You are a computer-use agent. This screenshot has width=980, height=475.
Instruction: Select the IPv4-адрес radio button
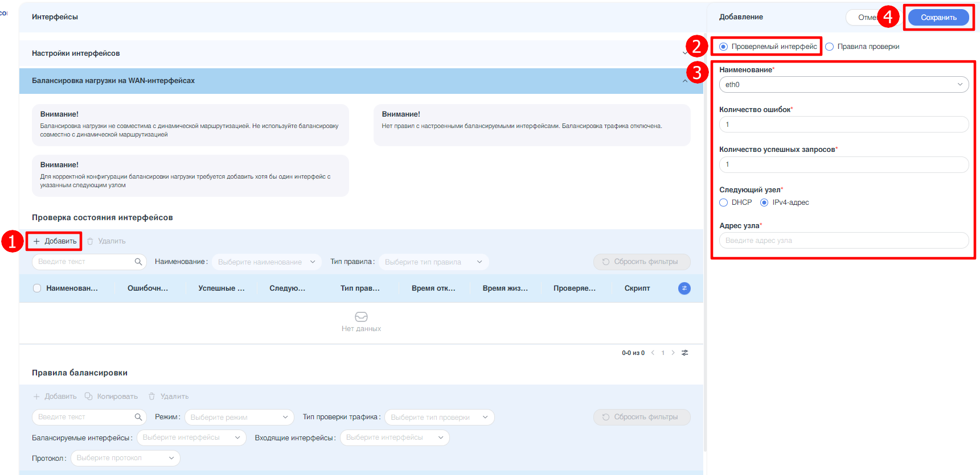tap(764, 203)
